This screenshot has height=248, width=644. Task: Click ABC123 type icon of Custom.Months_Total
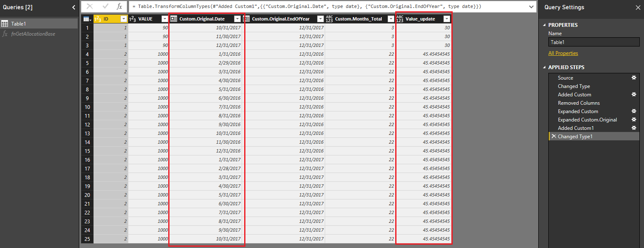coord(329,18)
